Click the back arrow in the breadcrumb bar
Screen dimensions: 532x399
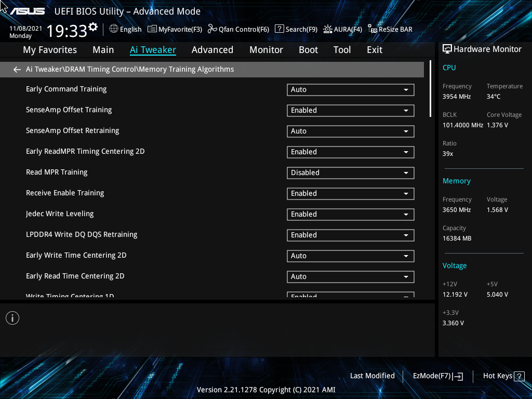(x=17, y=70)
